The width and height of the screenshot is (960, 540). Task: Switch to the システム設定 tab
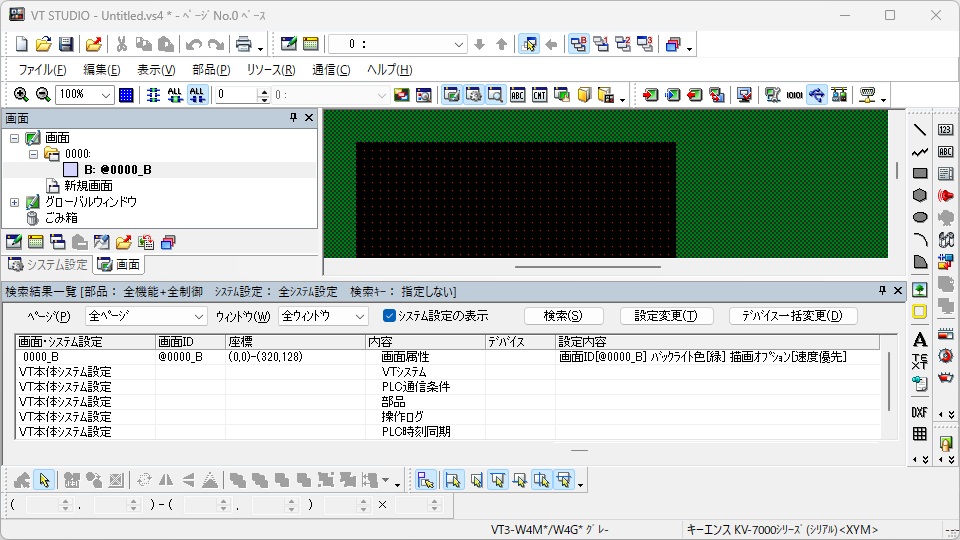[x=48, y=265]
